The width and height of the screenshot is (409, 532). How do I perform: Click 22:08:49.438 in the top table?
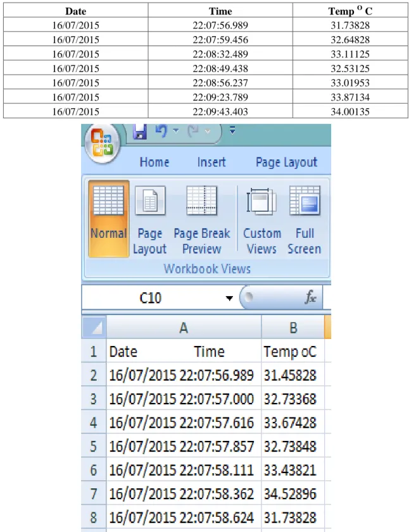(220, 68)
